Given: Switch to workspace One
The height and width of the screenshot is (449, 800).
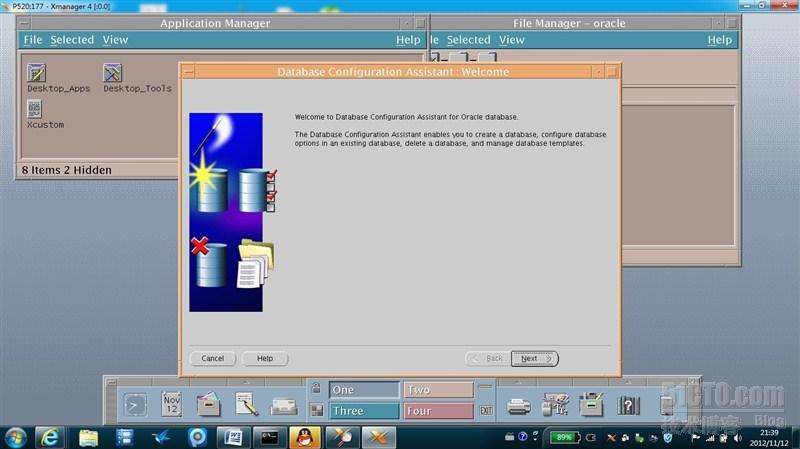Looking at the screenshot, I should (364, 390).
